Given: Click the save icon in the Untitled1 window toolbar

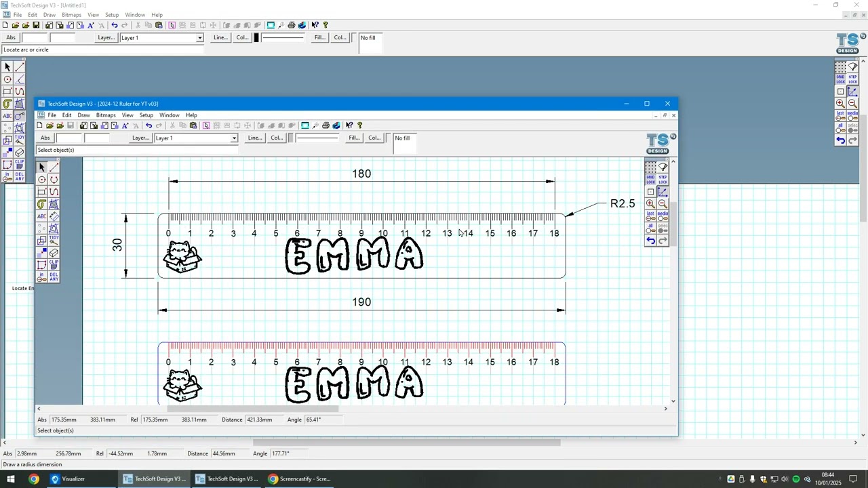Looking at the screenshot, I should 36,25.
